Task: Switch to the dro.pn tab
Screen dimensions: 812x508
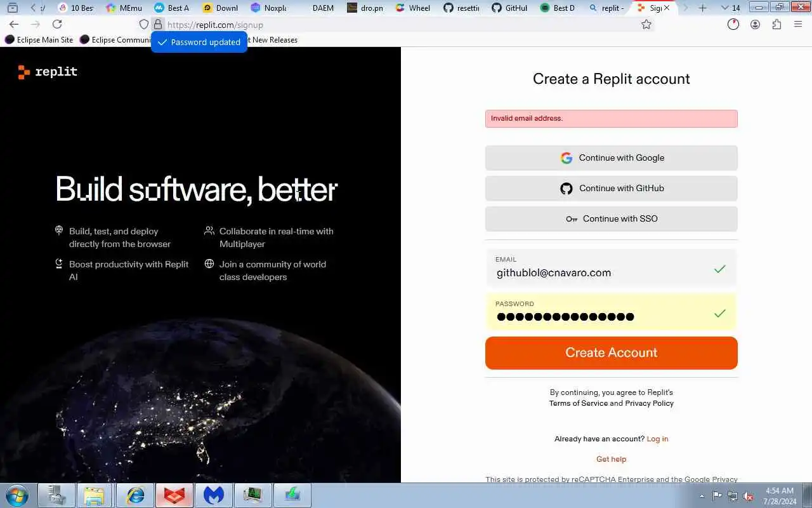Action: tap(365, 8)
